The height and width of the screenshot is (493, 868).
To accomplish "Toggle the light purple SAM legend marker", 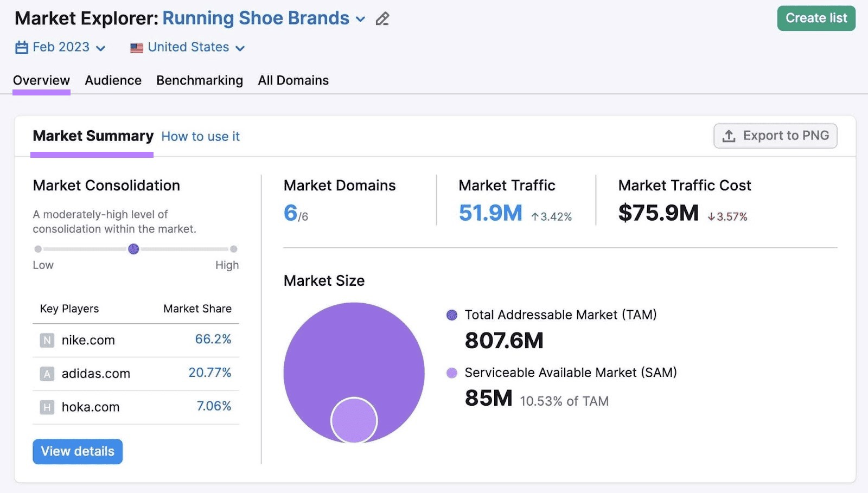I will [451, 373].
